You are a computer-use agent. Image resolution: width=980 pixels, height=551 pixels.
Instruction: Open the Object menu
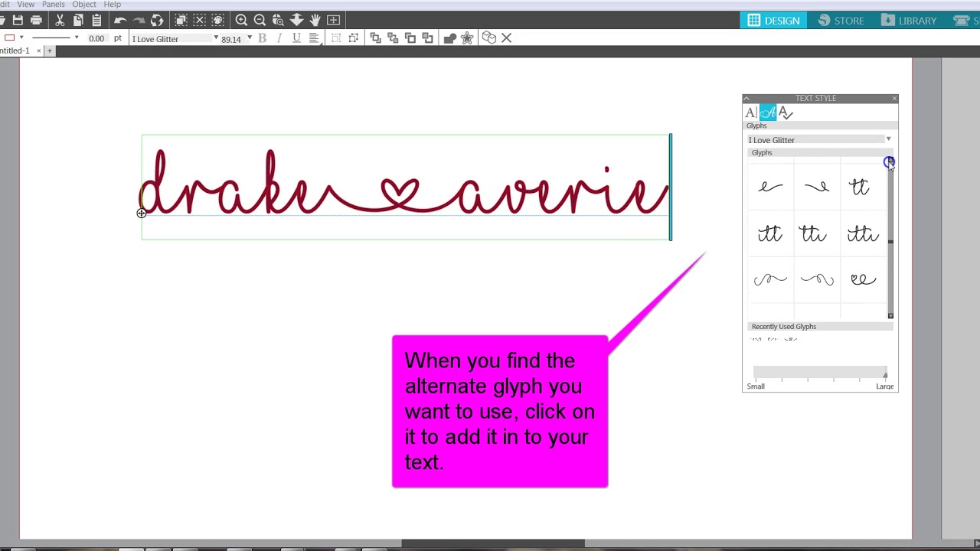pos(84,5)
